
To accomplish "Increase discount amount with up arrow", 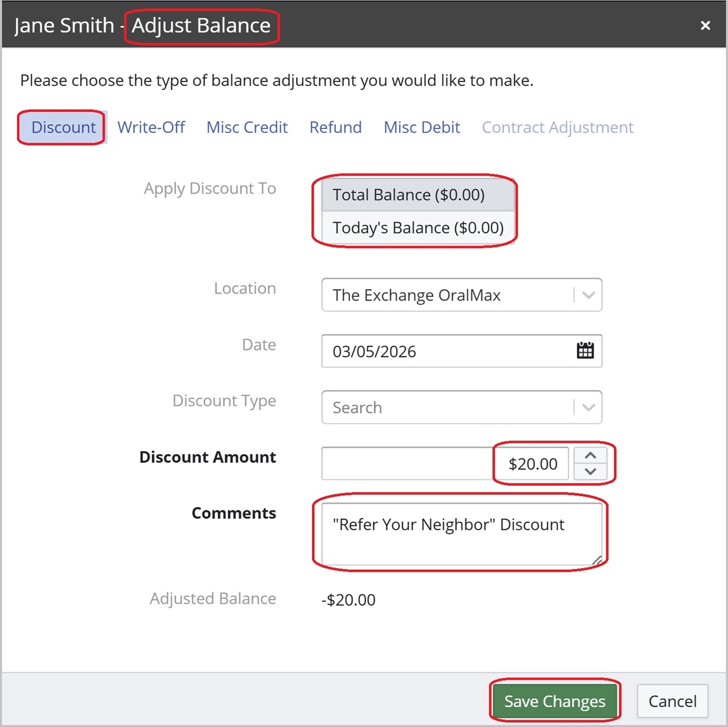I will click(x=590, y=456).
